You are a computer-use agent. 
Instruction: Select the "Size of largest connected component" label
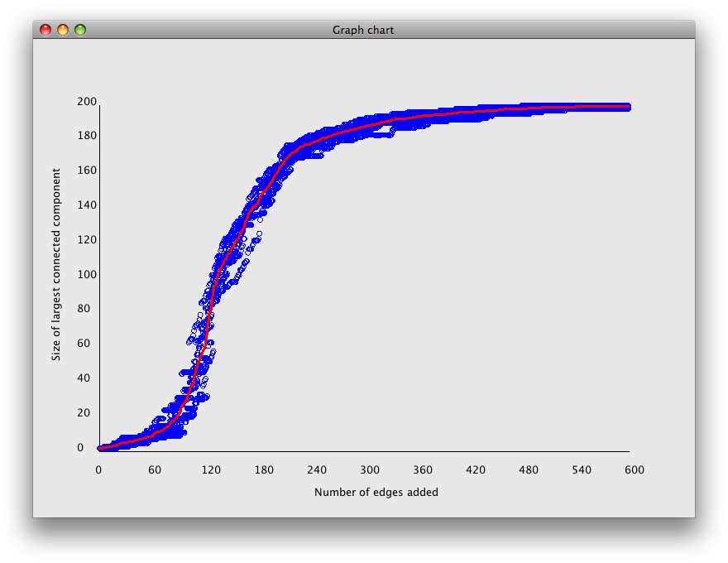point(56,265)
